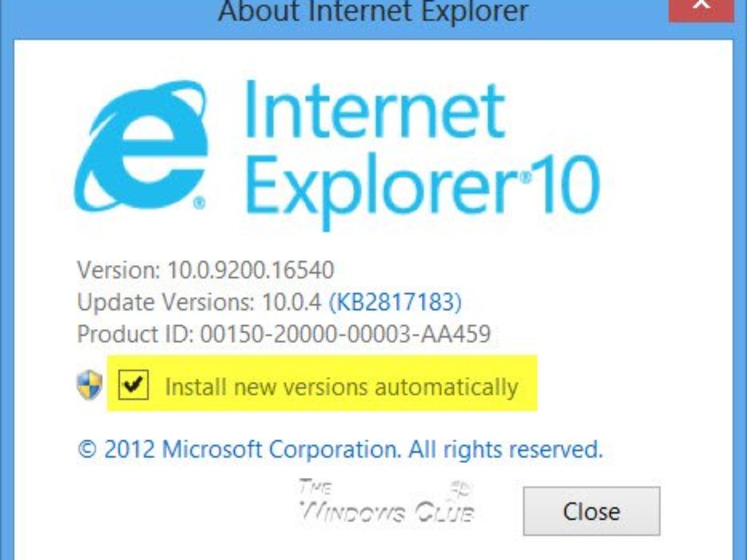Click 'The Windows Club' watermark text

[x=386, y=501]
